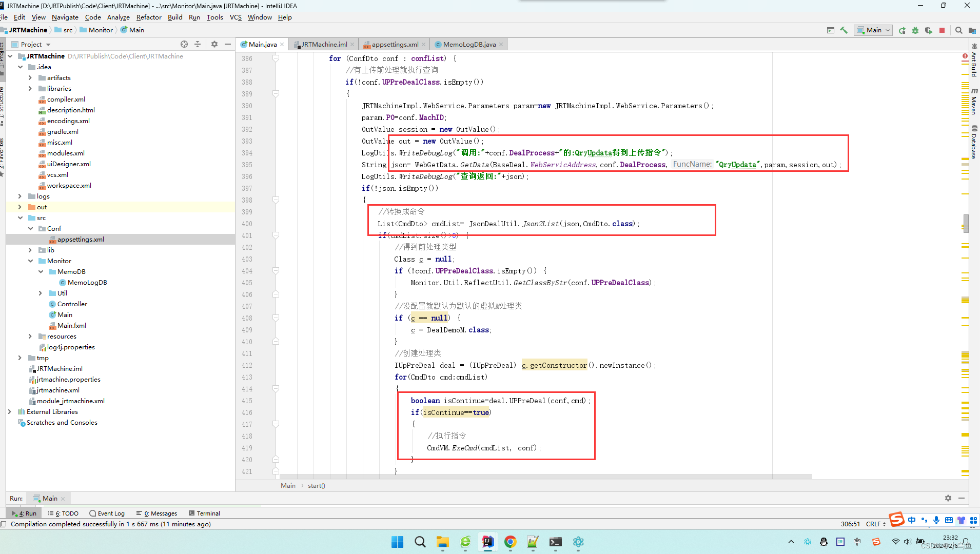
Task: Open the 6: TODO tool window
Action: (x=63, y=513)
